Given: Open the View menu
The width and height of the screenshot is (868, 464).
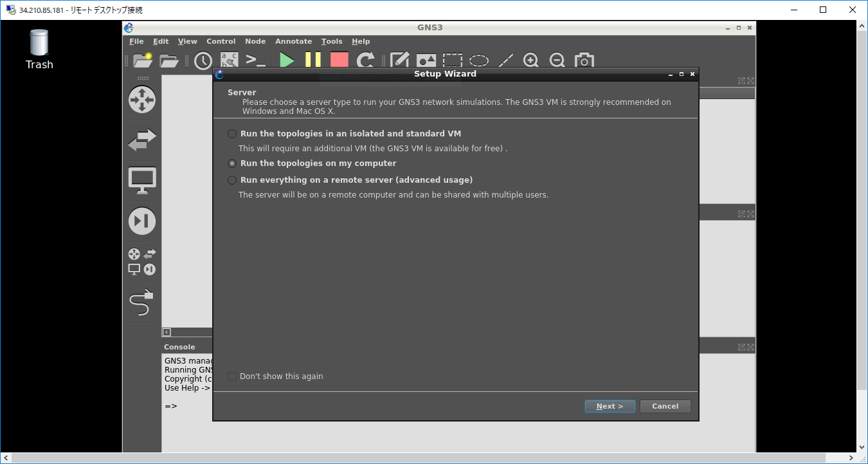Looking at the screenshot, I should (x=188, y=41).
